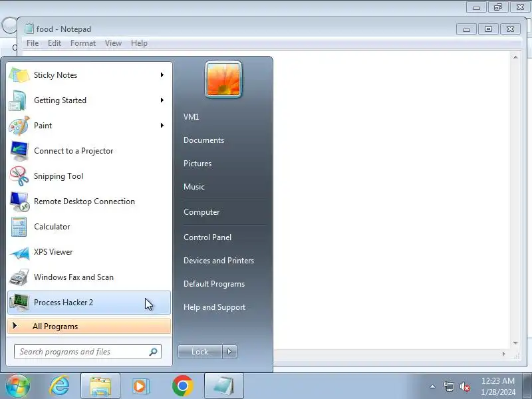
Task: Open shutdown options arrow next to Lock
Action: [x=229, y=352]
